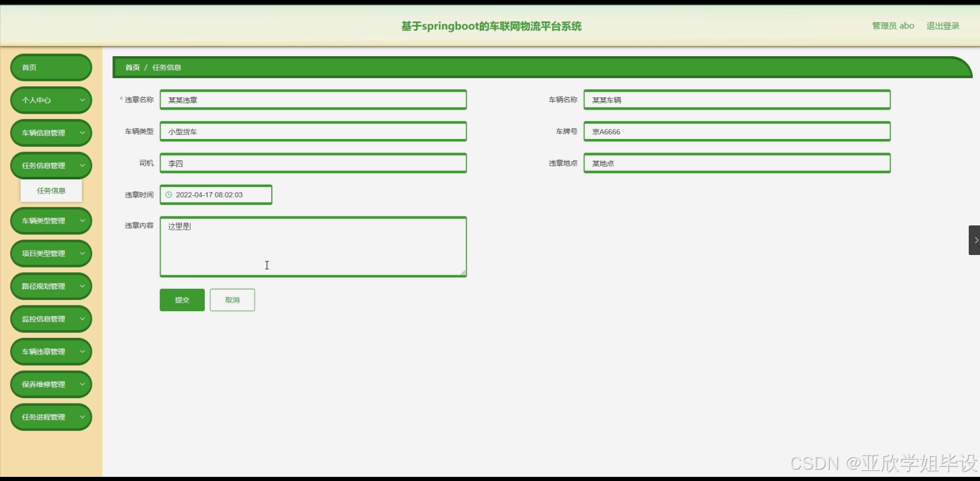The width and height of the screenshot is (980, 481).
Task: Focus the 车牌号 input field
Action: point(737,131)
